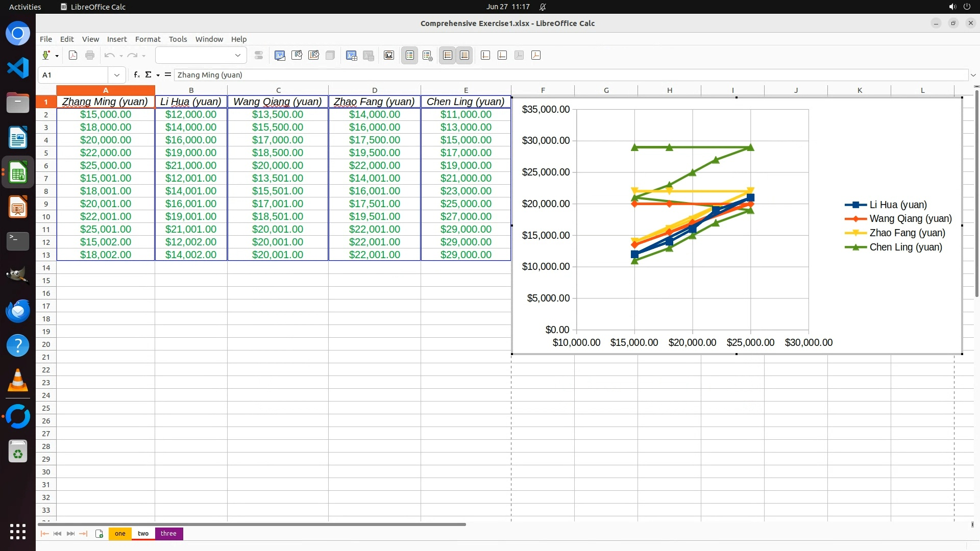The width and height of the screenshot is (980, 551).
Task: Open VLC from the dock
Action: pyautogui.click(x=18, y=380)
